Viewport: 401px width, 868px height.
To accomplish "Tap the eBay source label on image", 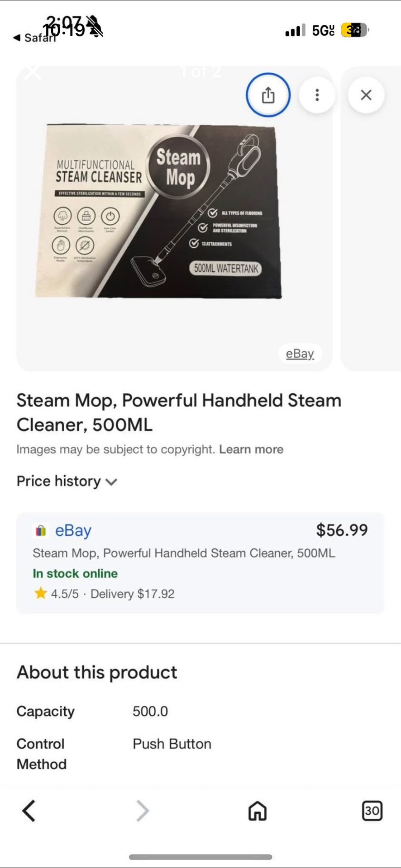I will click(300, 354).
